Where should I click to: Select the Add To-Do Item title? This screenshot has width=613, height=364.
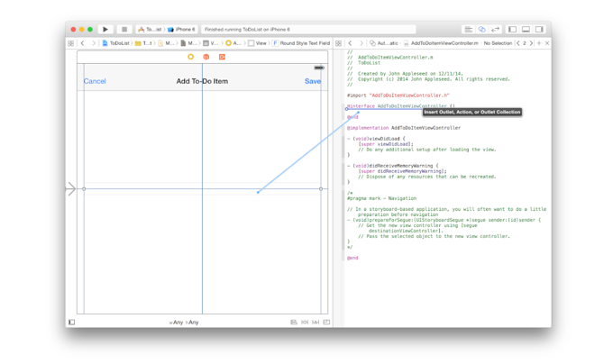[202, 81]
